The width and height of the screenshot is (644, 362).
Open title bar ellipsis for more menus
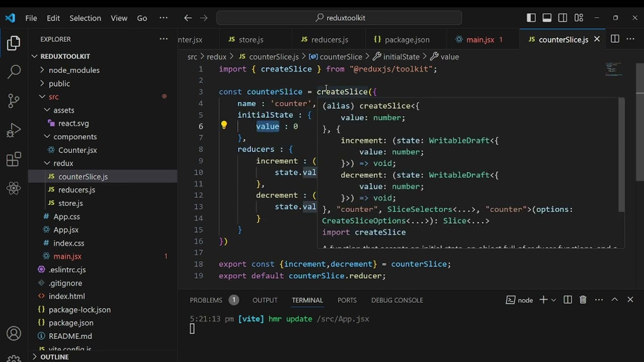(x=164, y=18)
